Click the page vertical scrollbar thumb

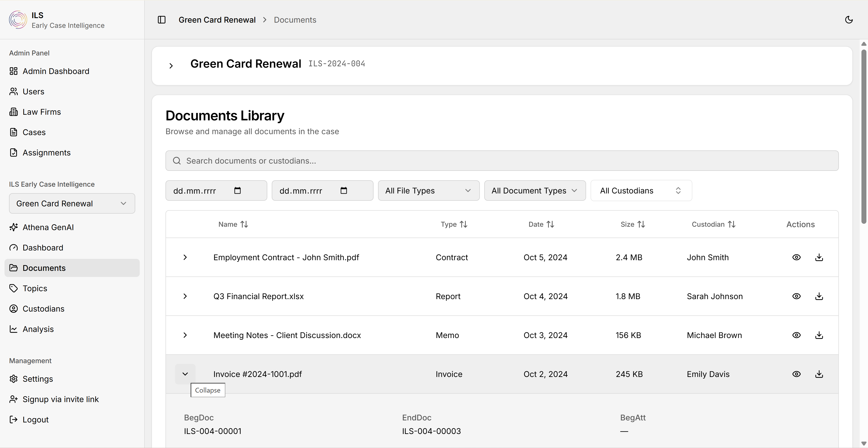[x=864, y=136]
